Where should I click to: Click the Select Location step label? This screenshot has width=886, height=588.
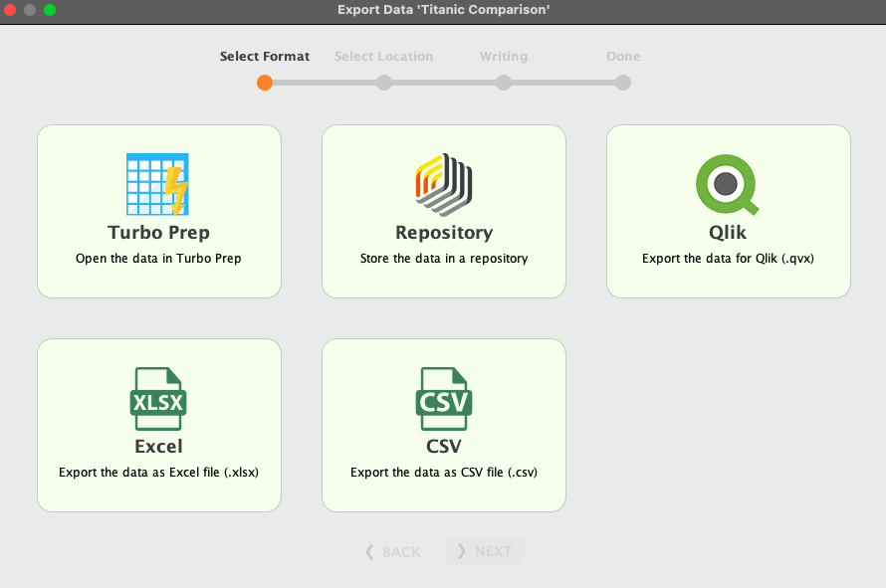click(x=384, y=56)
